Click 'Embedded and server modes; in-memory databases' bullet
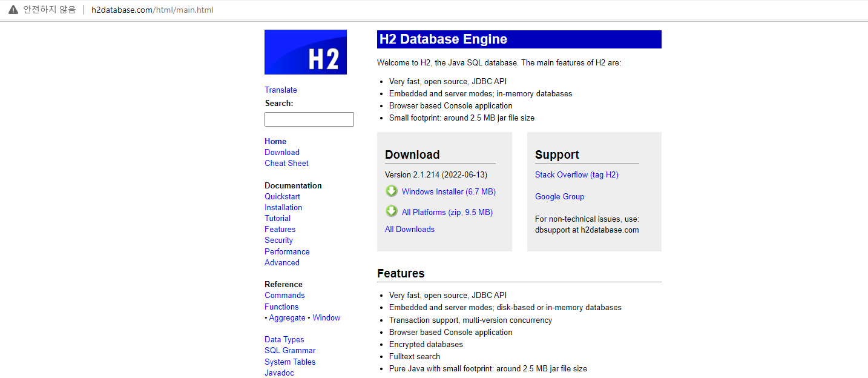Screen dimensions: 868x378 [481, 93]
